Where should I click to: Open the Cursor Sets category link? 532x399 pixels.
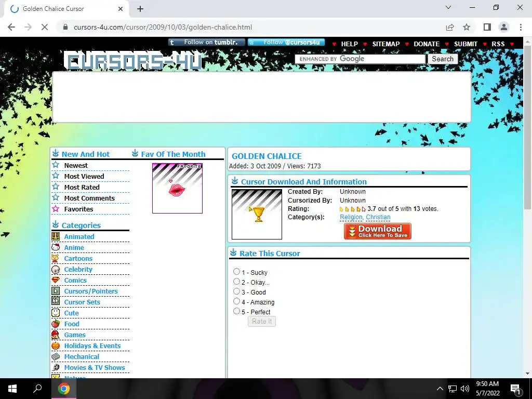pyautogui.click(x=82, y=302)
